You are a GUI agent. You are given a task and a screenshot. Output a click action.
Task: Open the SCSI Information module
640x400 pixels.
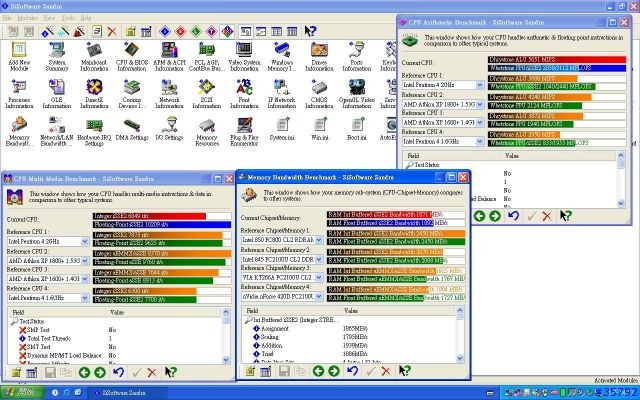click(207, 94)
